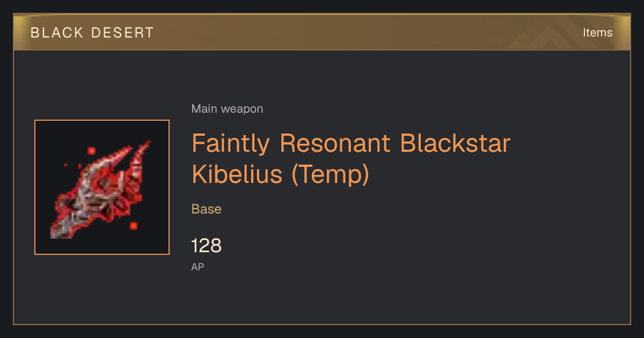Click the AP stat label
The height and width of the screenshot is (338, 644).
pos(197,267)
